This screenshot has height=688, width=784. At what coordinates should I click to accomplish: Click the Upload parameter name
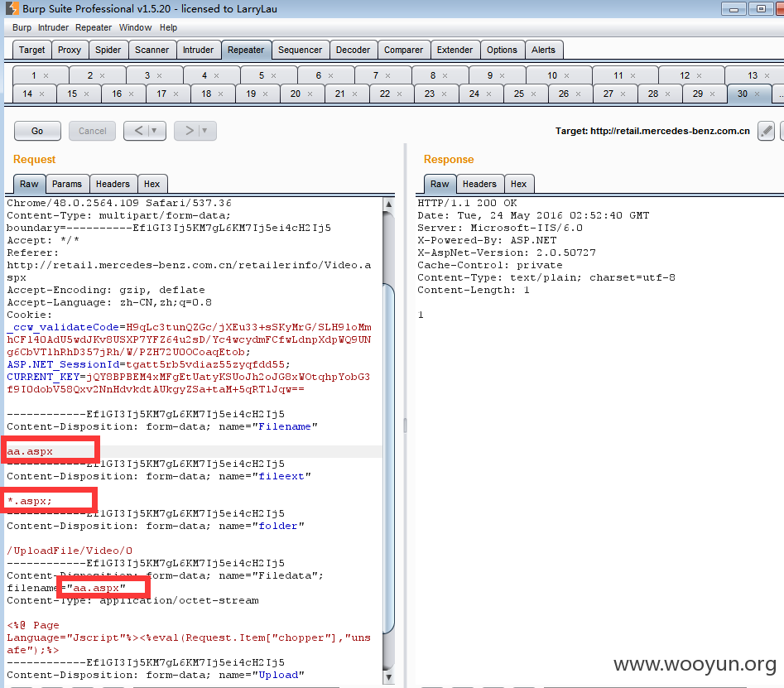click(278, 675)
